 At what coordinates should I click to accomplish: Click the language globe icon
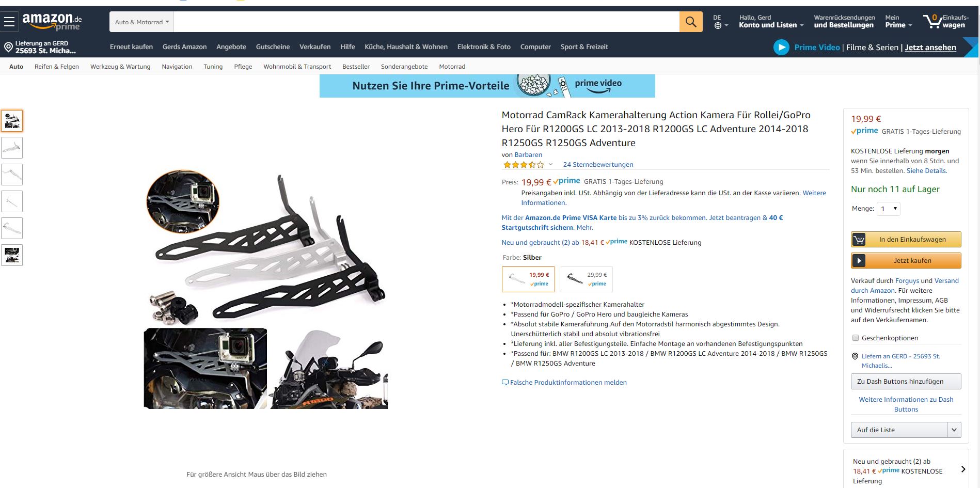pos(718,25)
